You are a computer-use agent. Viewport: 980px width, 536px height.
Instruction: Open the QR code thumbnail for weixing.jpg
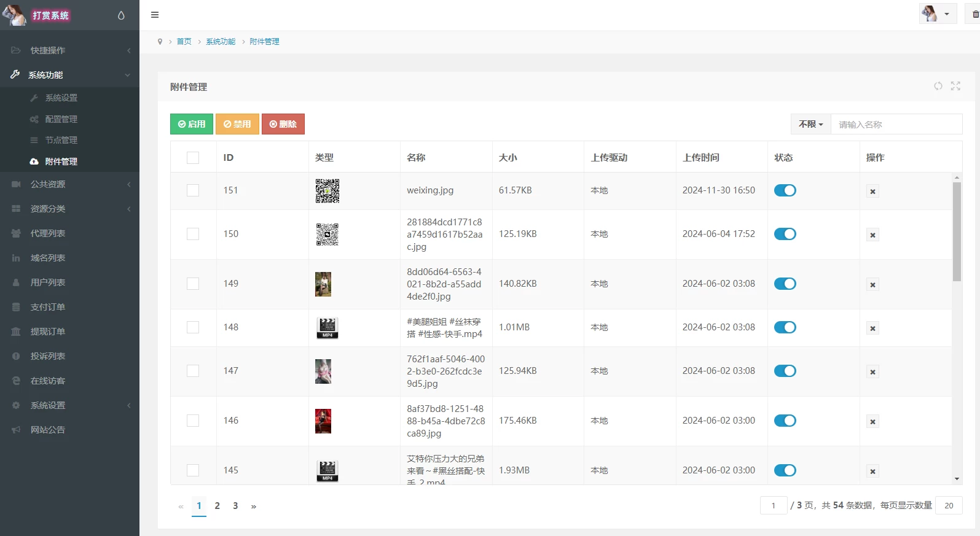point(327,191)
